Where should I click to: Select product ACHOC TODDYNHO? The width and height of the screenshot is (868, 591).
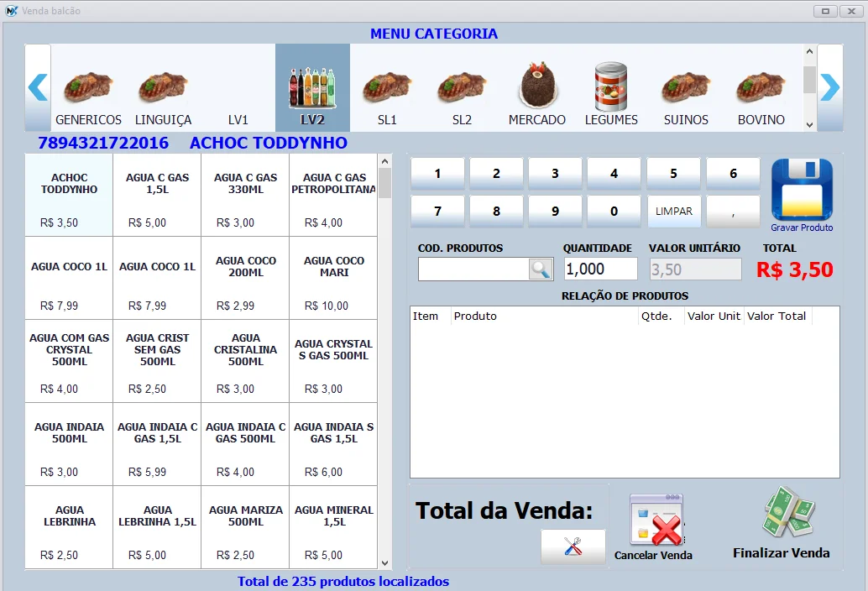69,196
